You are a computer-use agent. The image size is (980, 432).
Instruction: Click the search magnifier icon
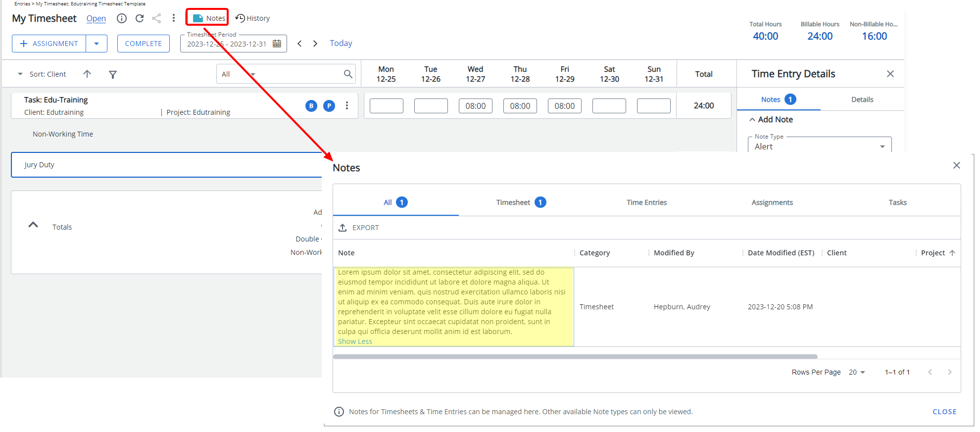coord(348,74)
